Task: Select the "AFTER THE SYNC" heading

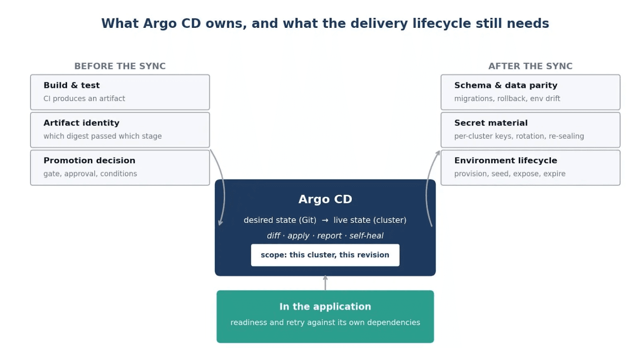Action: tap(530, 66)
